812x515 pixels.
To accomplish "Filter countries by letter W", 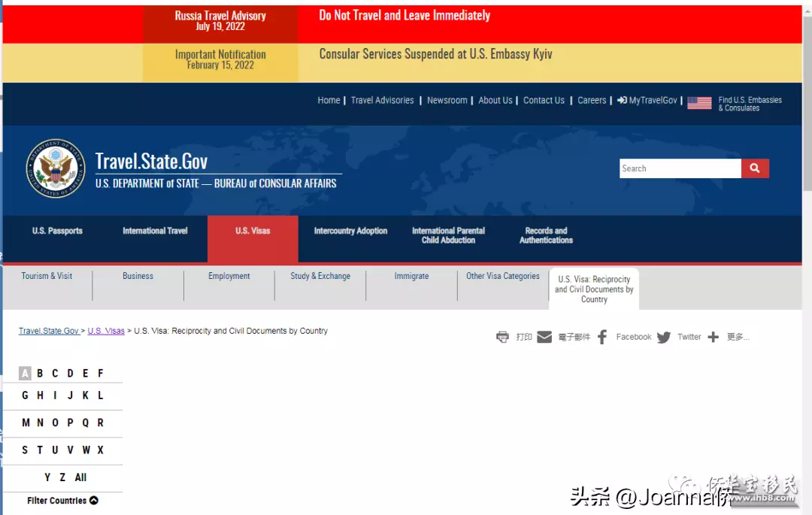I will point(86,450).
